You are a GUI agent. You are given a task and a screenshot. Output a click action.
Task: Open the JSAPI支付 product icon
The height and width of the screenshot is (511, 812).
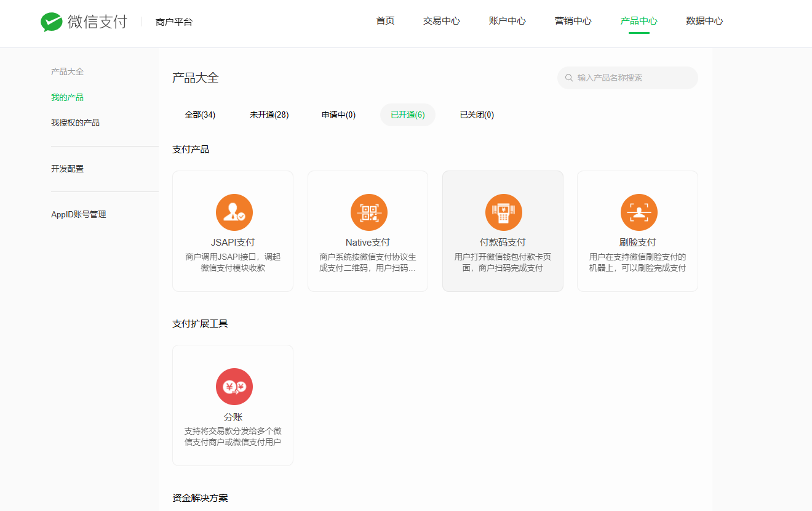[x=234, y=212]
